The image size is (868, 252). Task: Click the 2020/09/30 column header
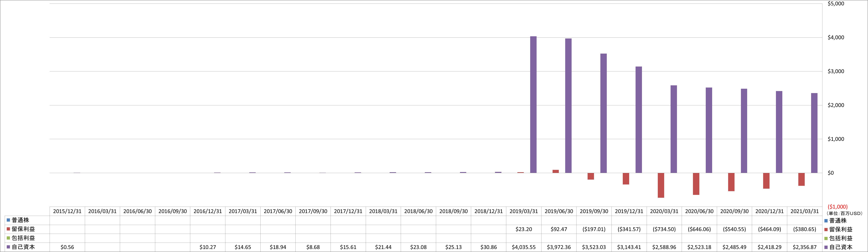[735, 211]
